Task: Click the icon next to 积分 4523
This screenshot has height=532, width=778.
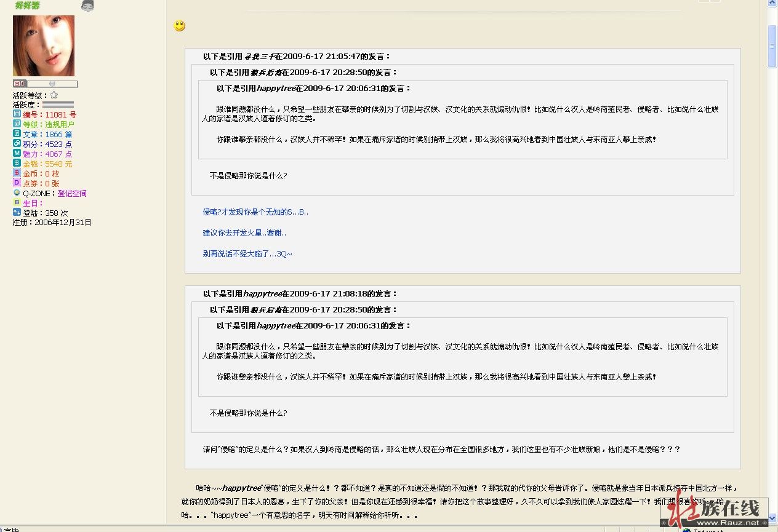Action: [17, 144]
